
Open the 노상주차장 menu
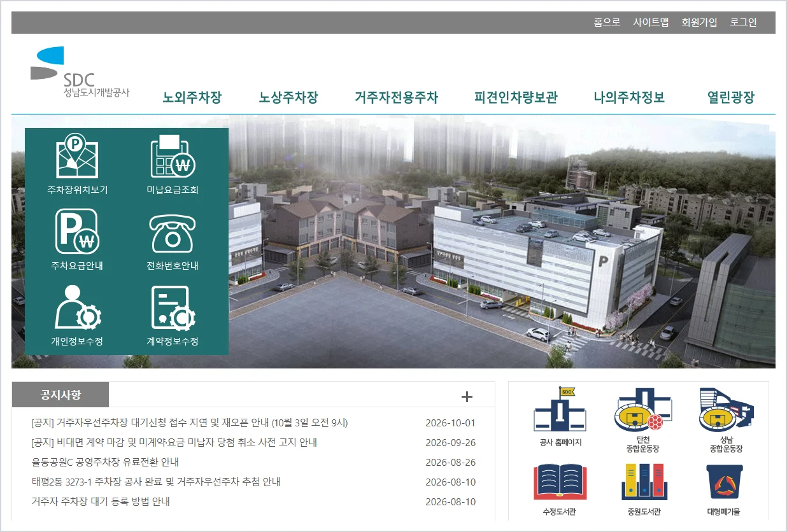(x=288, y=97)
